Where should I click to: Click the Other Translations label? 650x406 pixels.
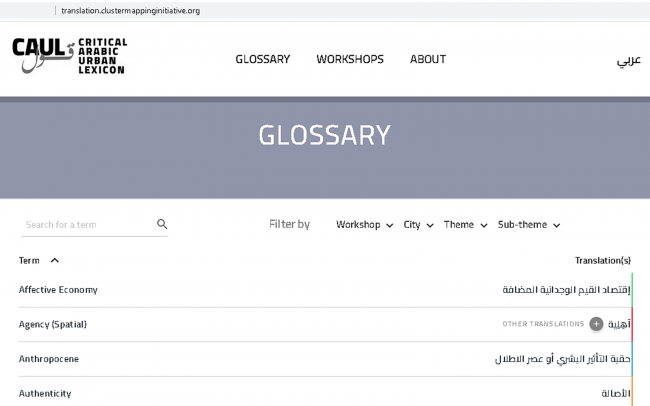542,324
